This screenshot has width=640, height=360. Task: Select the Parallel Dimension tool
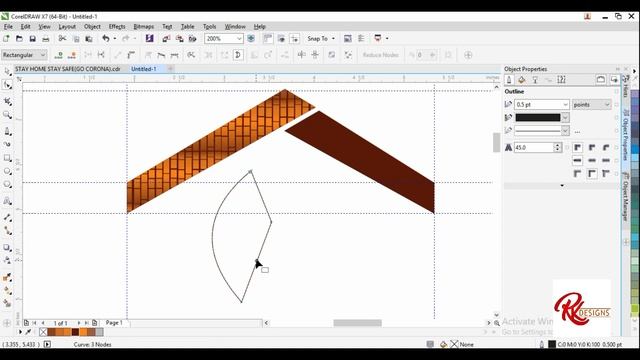[x=7, y=218]
